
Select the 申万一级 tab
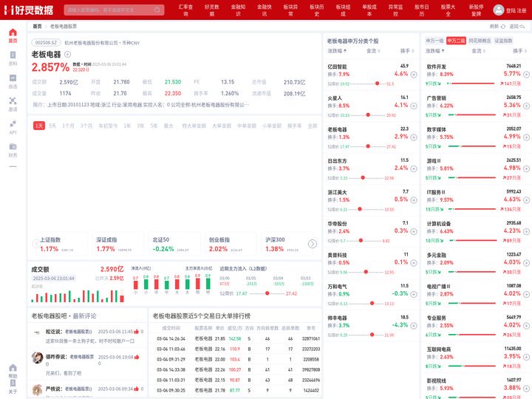[434, 41]
